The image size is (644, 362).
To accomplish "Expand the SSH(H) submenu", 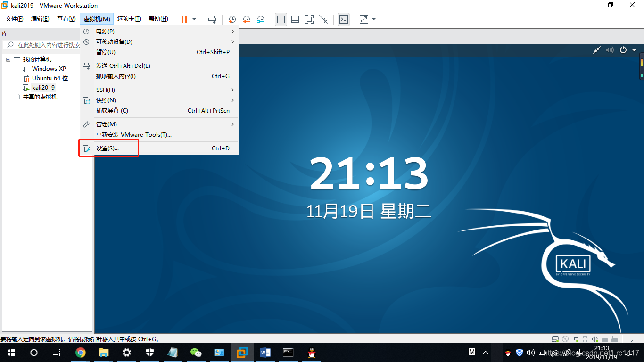I will pyautogui.click(x=160, y=90).
